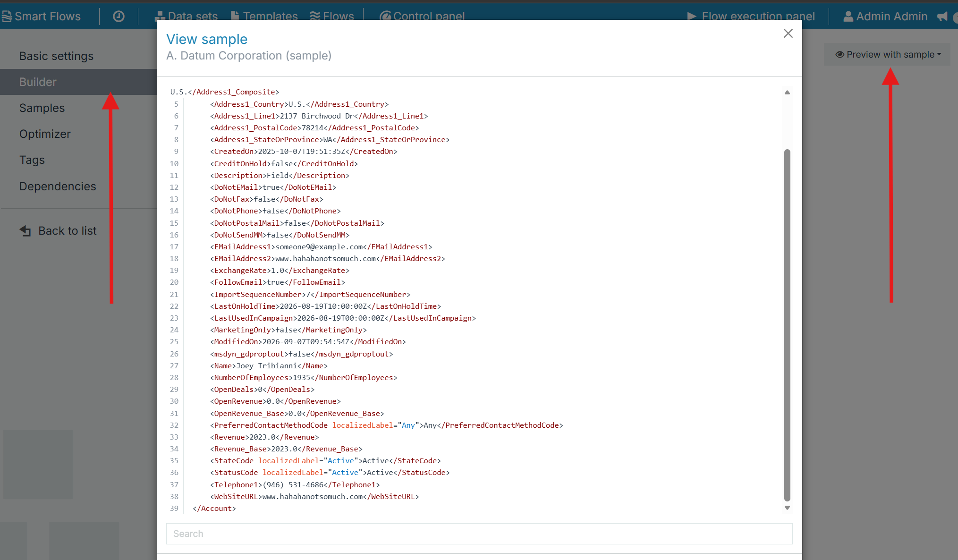Close the View sample dialog
Screen dimensions: 958x560
(788, 34)
